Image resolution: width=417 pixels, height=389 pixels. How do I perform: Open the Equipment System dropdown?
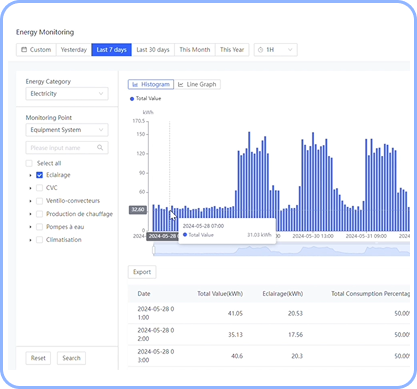coord(67,130)
